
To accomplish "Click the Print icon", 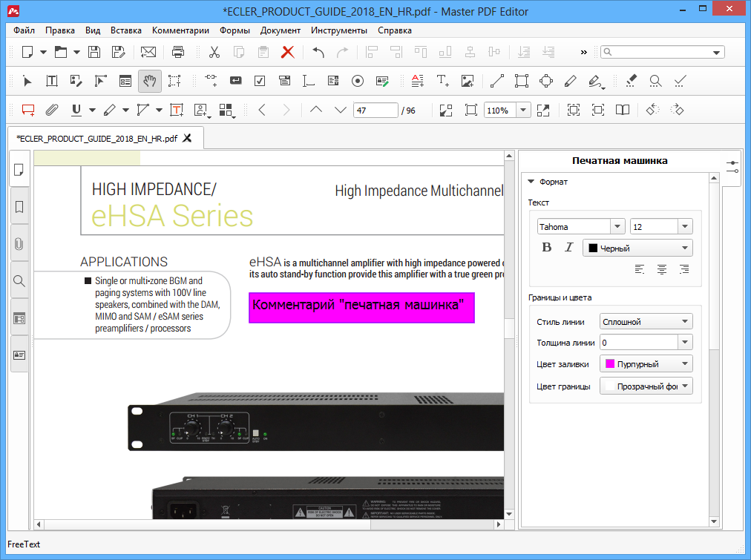I will pos(178,52).
